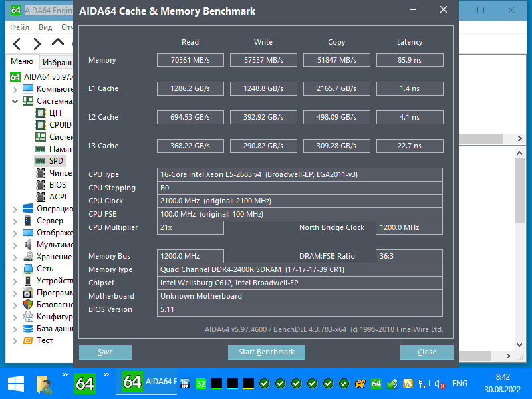Image resolution: width=532 pixels, height=399 pixels.
Task: Click the DRAM:FSB Ratio value 36:3
Action: pos(409,256)
